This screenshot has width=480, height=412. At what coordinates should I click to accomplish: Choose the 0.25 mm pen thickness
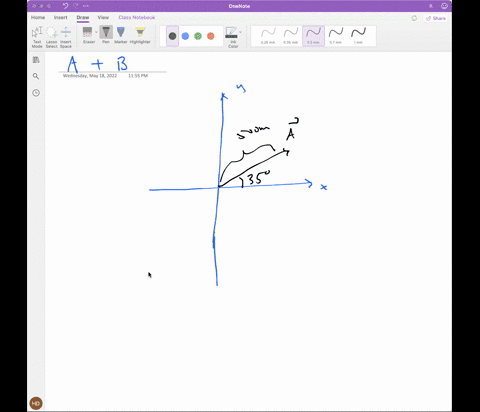click(268, 36)
